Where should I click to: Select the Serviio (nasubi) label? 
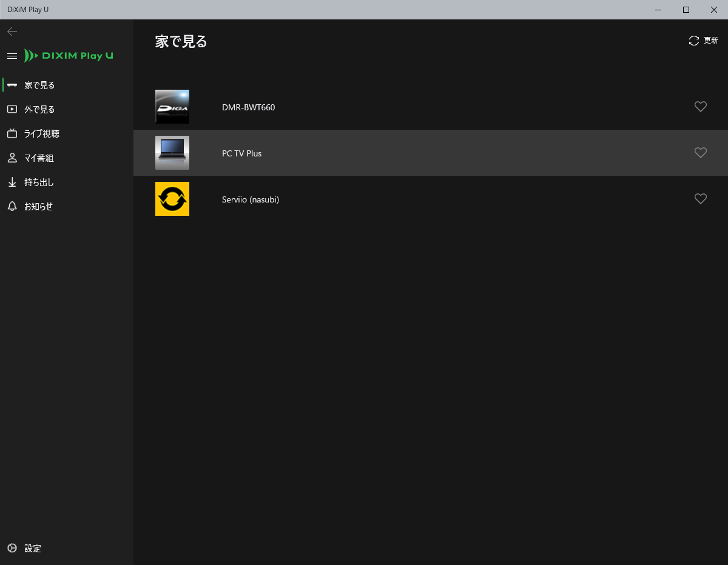click(250, 199)
